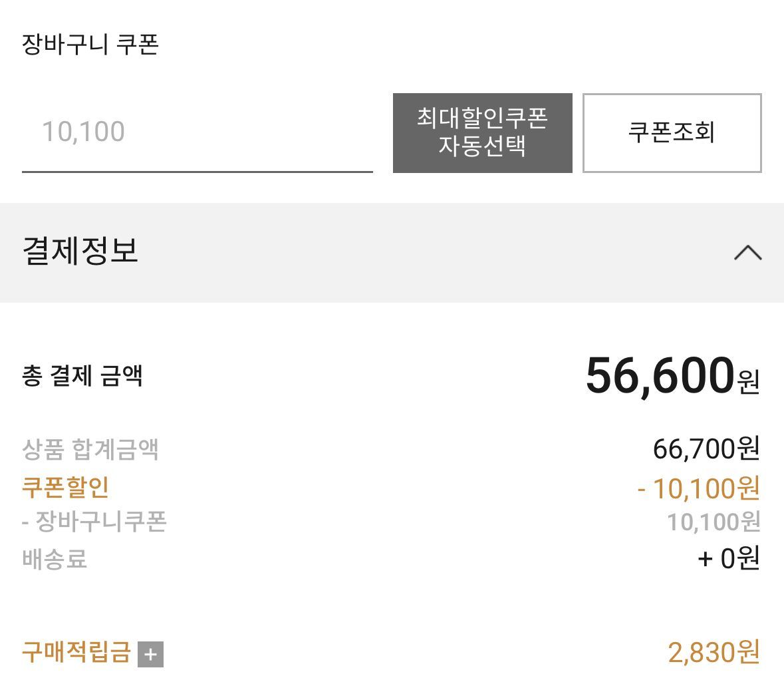
Task: Click the - 10,100원 coupon discount amount
Action: tap(698, 488)
